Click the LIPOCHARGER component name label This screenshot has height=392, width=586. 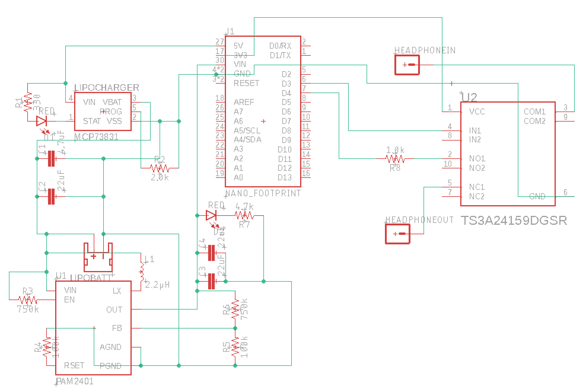[x=106, y=87]
